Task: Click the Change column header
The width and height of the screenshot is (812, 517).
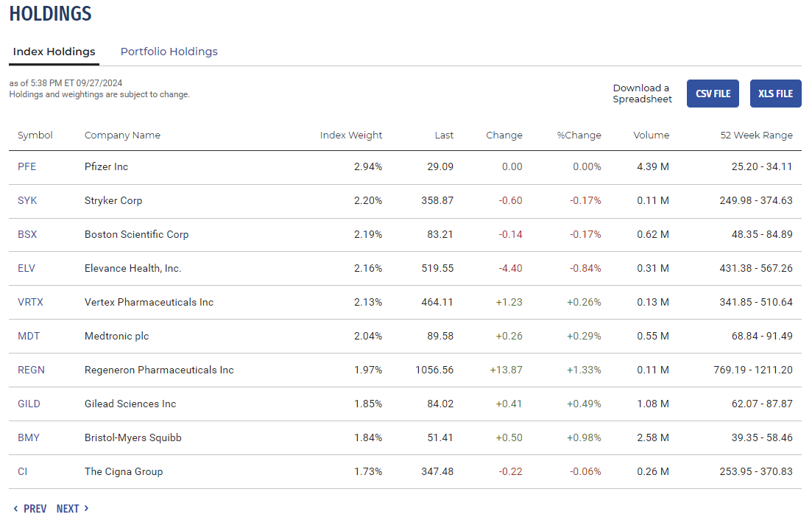Action: click(x=504, y=136)
